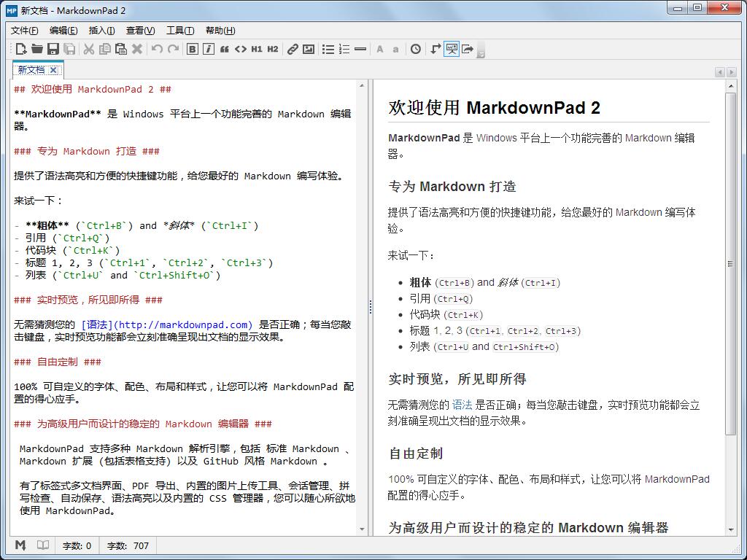Click the editor line '### 专为 Markdown 打造 ###'
This screenshot has height=560, width=747.
[x=87, y=152]
